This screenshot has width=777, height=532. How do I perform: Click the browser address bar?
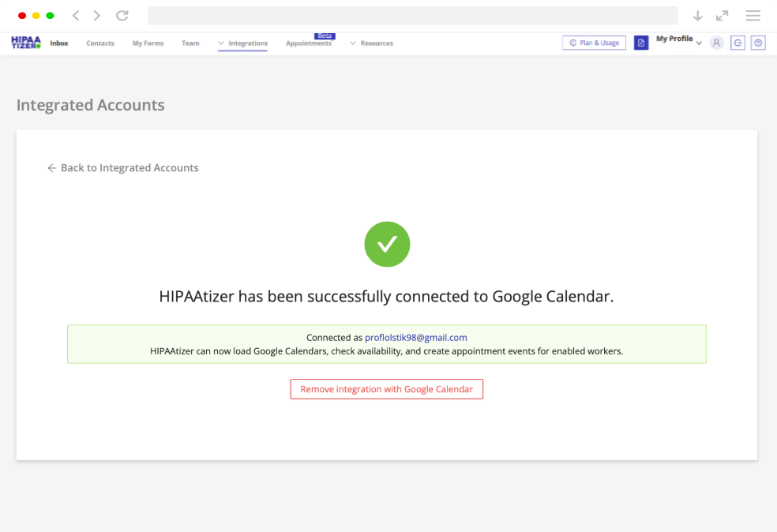coord(413,15)
